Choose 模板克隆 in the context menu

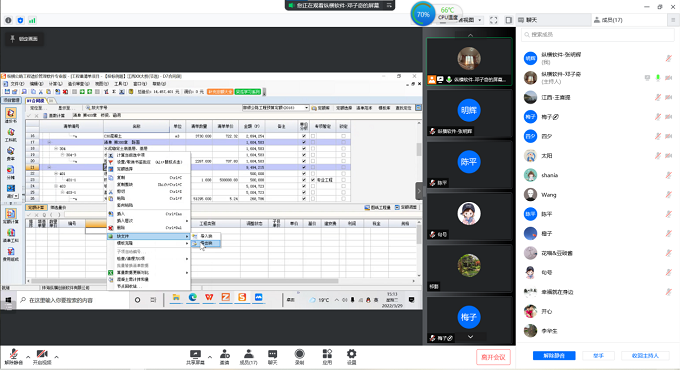(x=148, y=243)
